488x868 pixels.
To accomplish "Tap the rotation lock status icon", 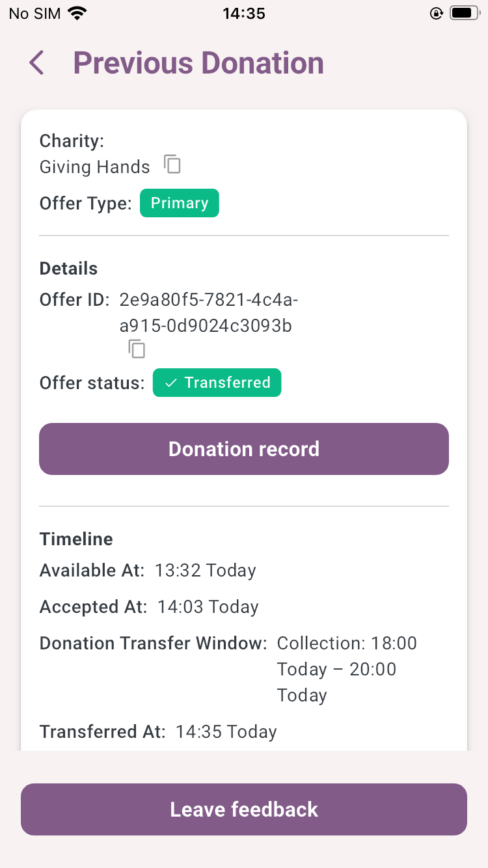I will pos(437,14).
